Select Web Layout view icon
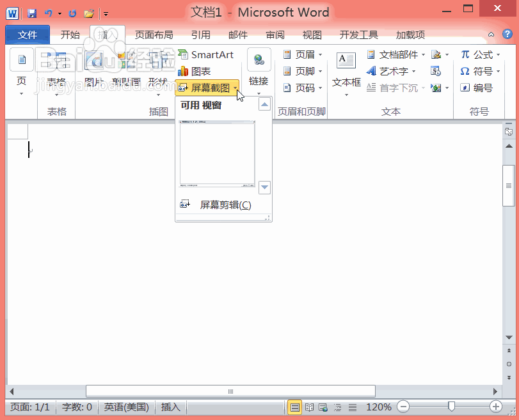Image resolution: width=519 pixels, height=420 pixels. click(323, 407)
